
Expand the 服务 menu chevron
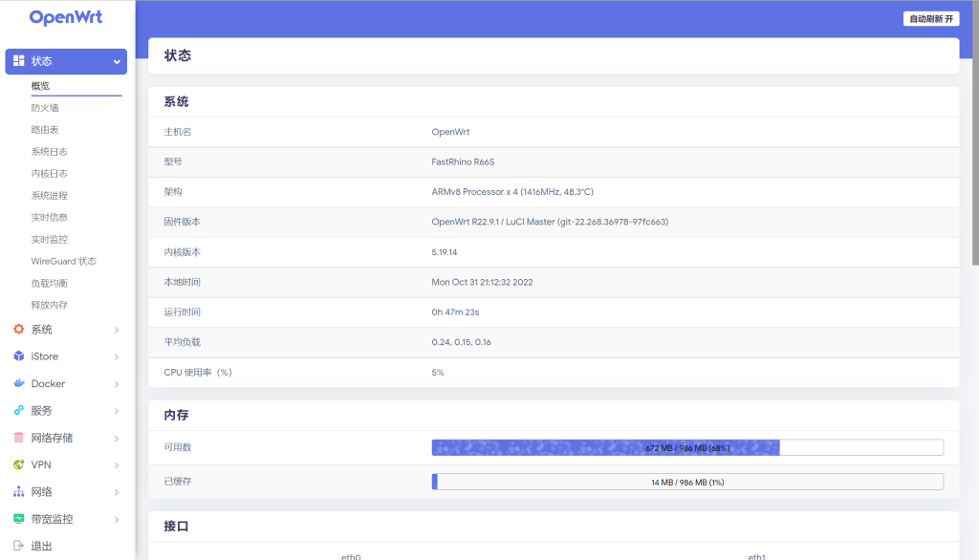tap(117, 411)
